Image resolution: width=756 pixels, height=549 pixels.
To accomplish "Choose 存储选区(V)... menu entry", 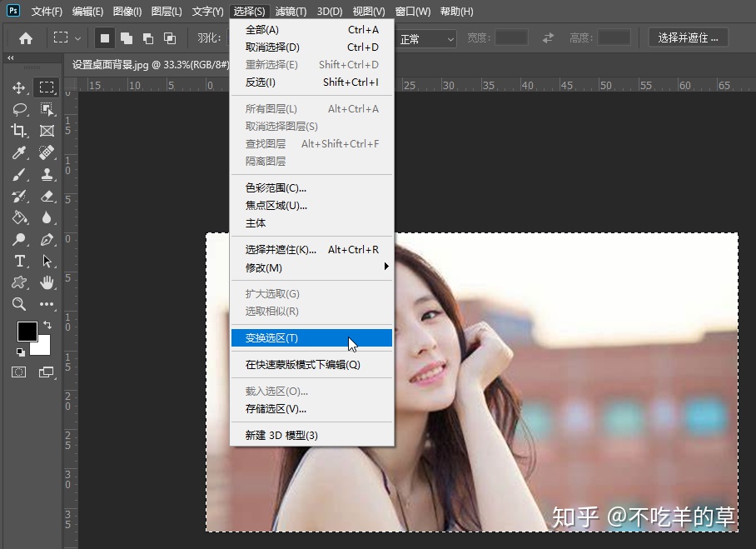I will point(311,409).
